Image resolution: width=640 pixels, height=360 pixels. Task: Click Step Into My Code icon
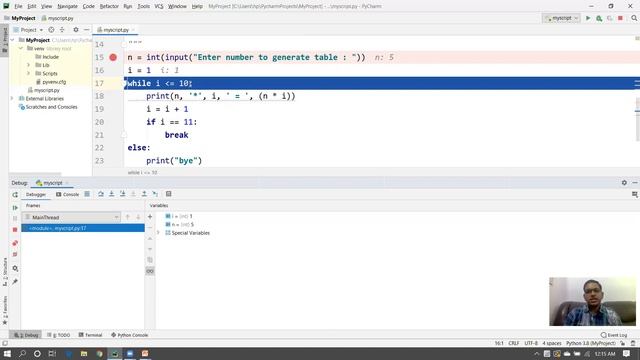[x=122, y=194]
